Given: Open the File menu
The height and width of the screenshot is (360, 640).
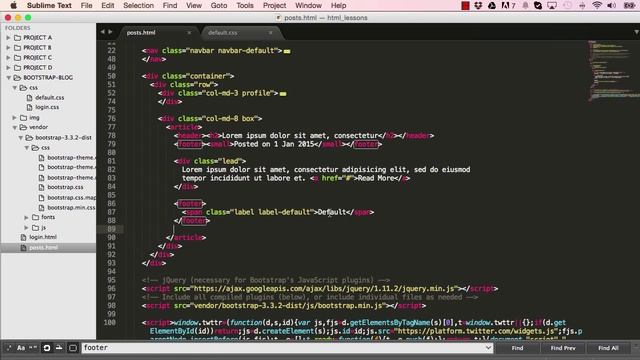Looking at the screenshot, I should tap(87, 6).
